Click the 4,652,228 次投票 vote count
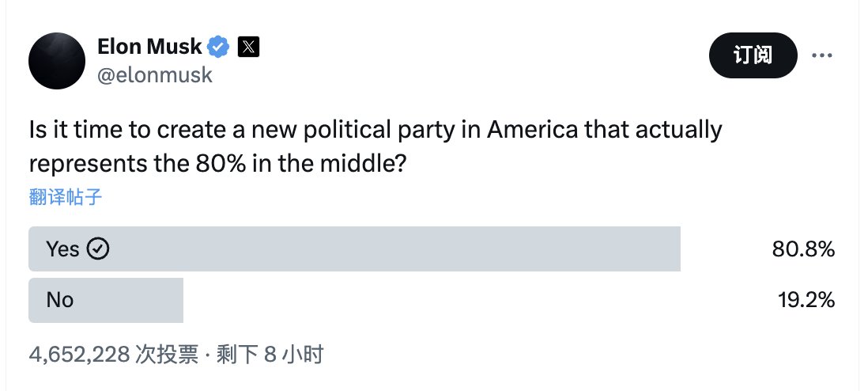 coord(114,355)
